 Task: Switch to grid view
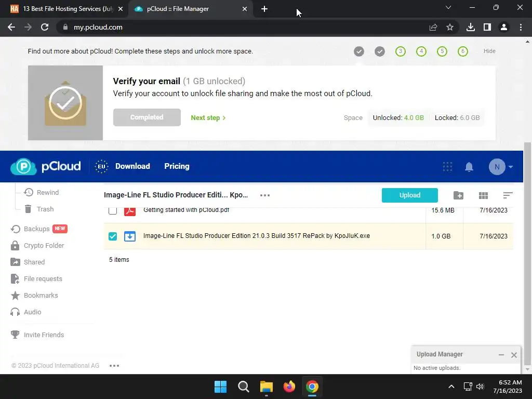(483, 195)
